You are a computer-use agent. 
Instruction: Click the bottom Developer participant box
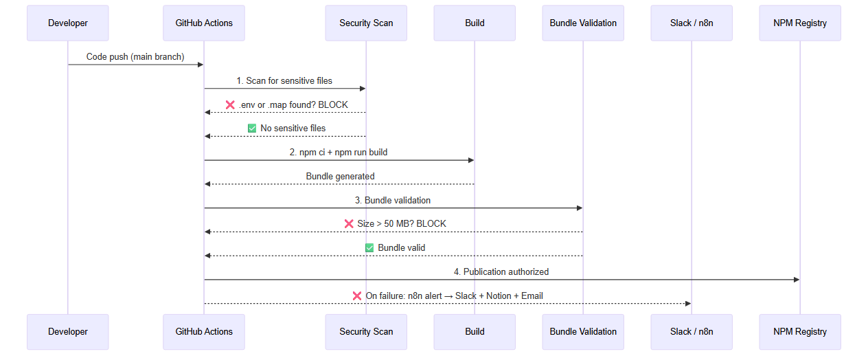tap(68, 332)
